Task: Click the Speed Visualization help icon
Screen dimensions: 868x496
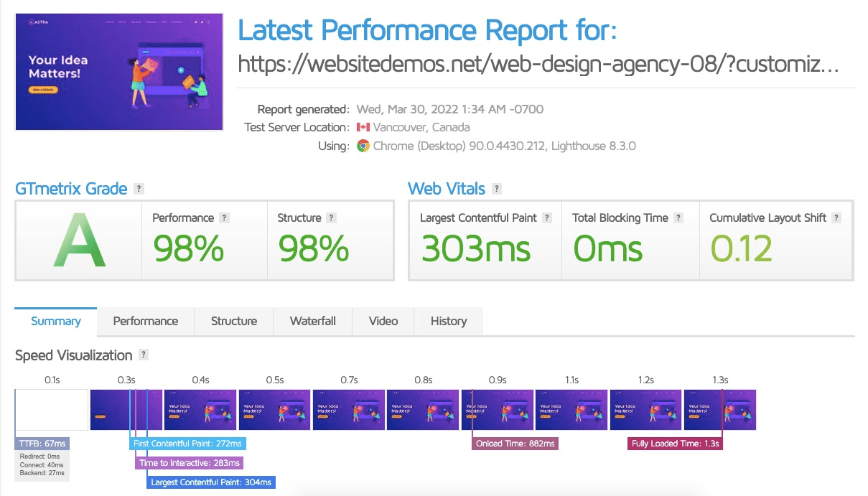Action: [x=144, y=355]
